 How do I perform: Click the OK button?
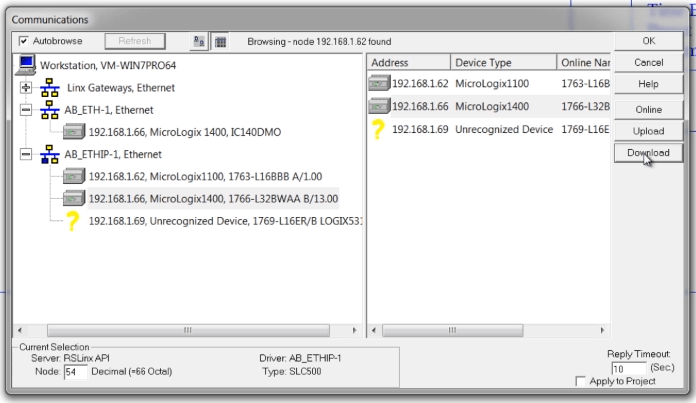[649, 41]
